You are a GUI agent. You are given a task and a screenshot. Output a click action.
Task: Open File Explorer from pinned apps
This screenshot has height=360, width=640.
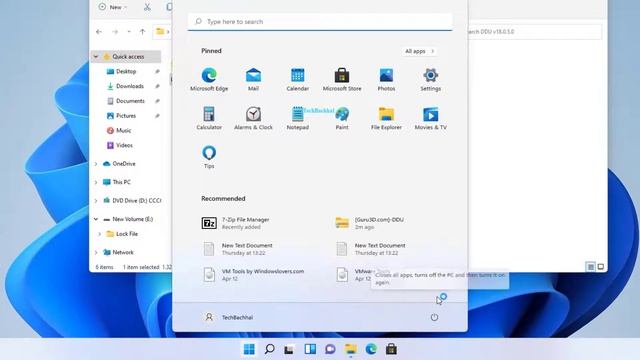386,118
